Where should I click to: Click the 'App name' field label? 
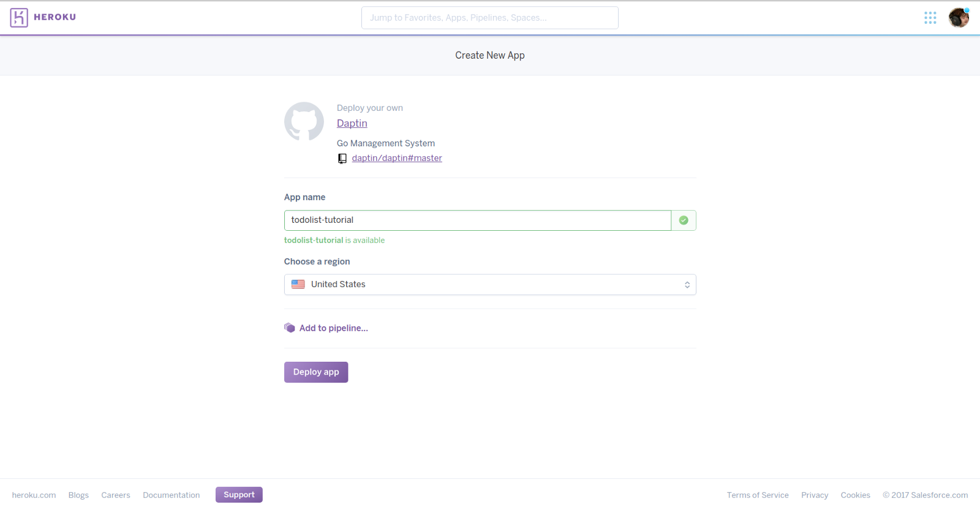(305, 197)
